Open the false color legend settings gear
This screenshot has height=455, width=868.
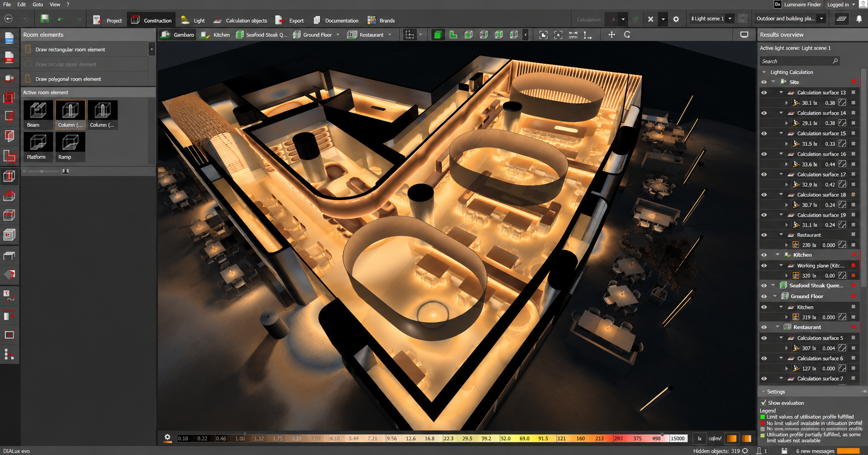(x=167, y=437)
